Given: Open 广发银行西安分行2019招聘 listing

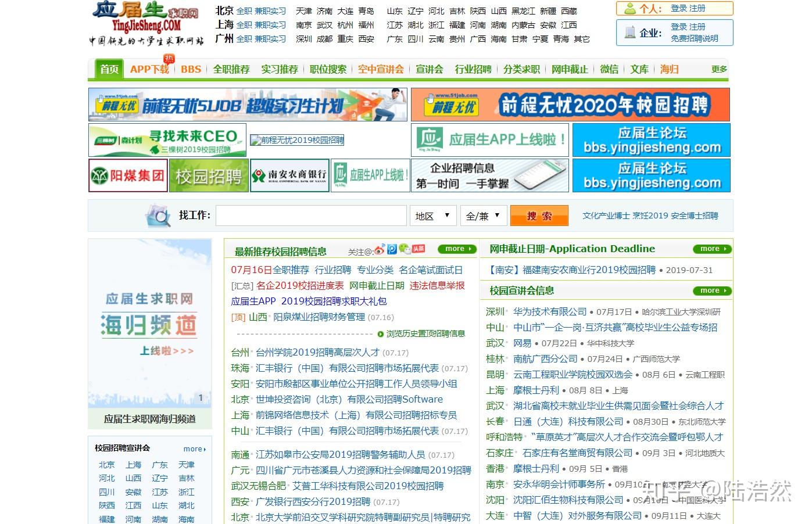Looking at the screenshot, I should click(x=313, y=501).
